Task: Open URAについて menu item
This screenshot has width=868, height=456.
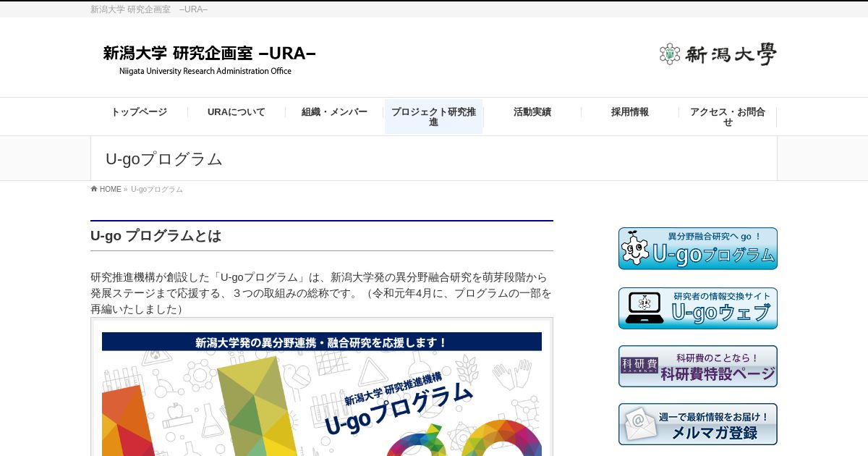Action: click(237, 112)
